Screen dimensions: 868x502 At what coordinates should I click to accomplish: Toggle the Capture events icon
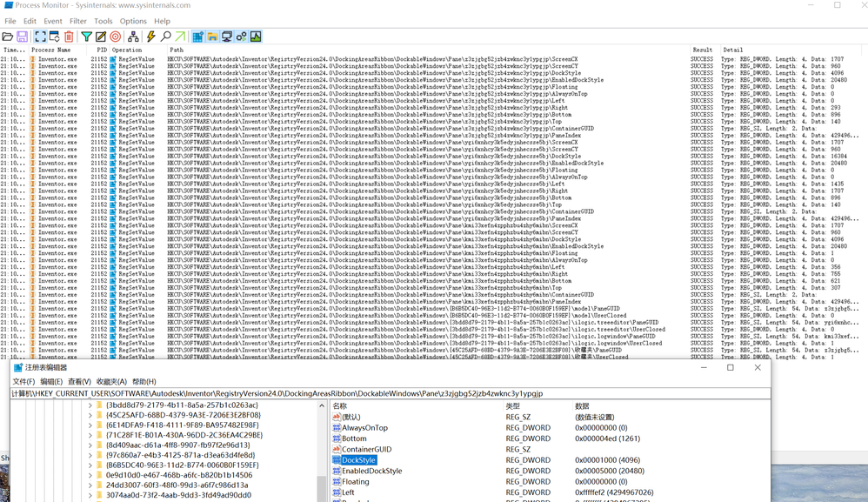[x=40, y=37]
